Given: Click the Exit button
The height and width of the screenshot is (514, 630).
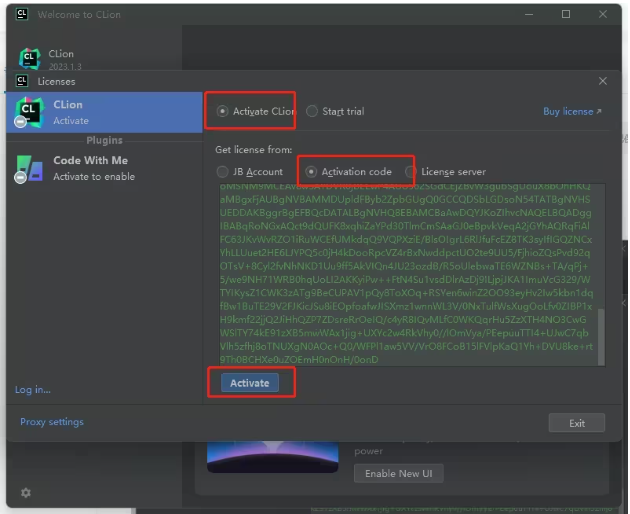Looking at the screenshot, I should 577,423.
